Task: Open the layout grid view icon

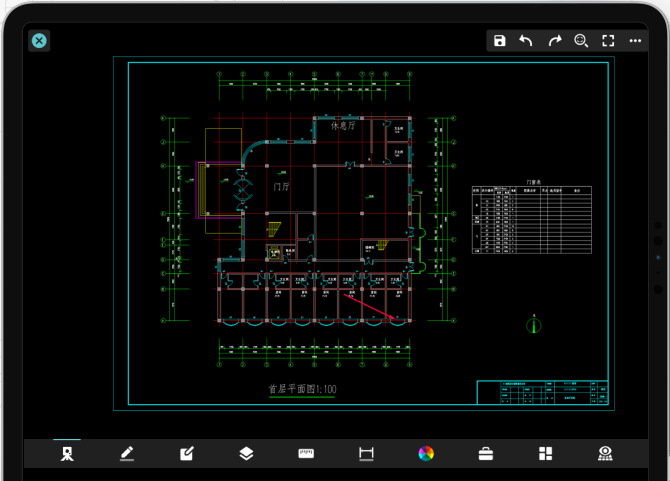Action: tap(546, 453)
